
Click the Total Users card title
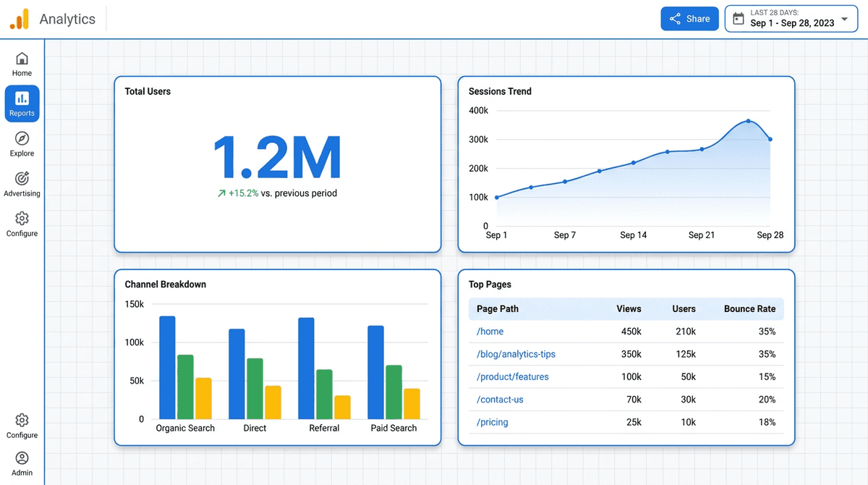[148, 91]
